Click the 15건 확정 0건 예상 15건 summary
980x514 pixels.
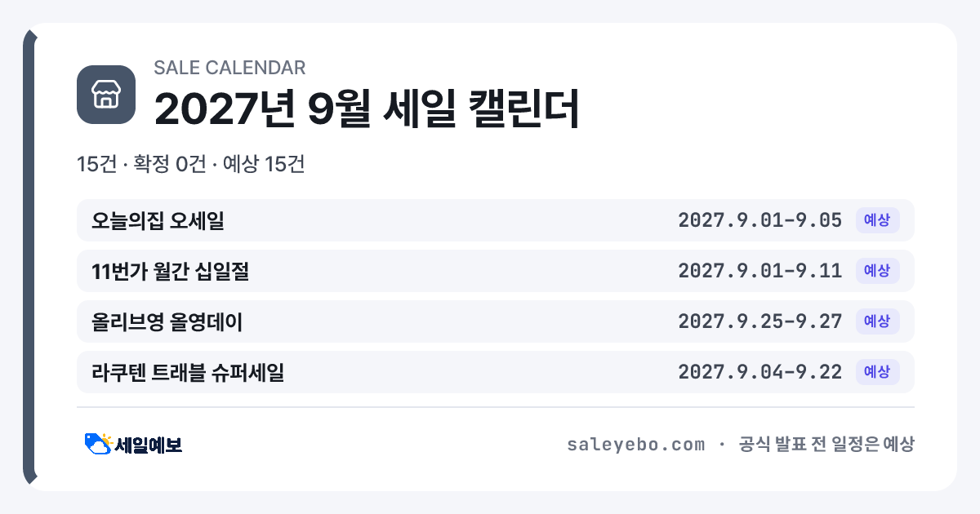coord(190,164)
